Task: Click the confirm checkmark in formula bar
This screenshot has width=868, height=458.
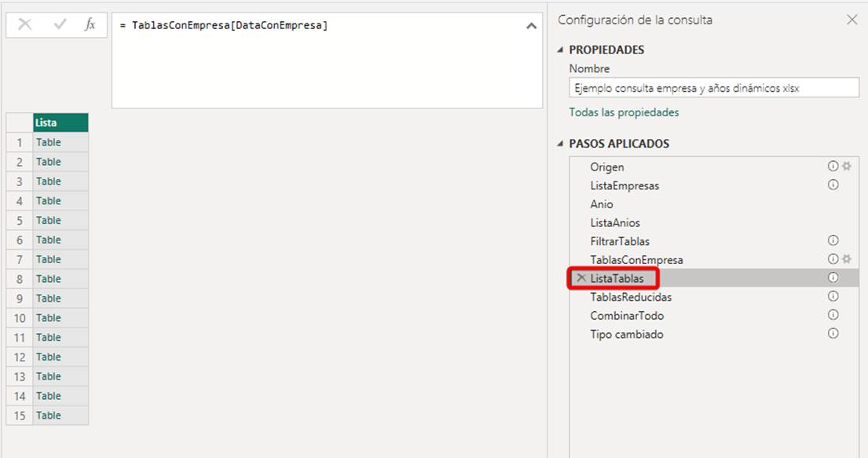Action: point(60,25)
